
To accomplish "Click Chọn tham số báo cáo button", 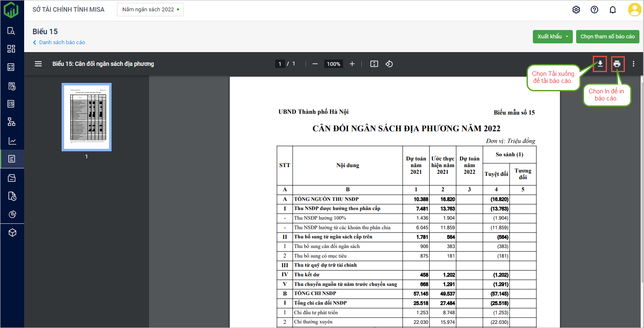I will 607,37.
